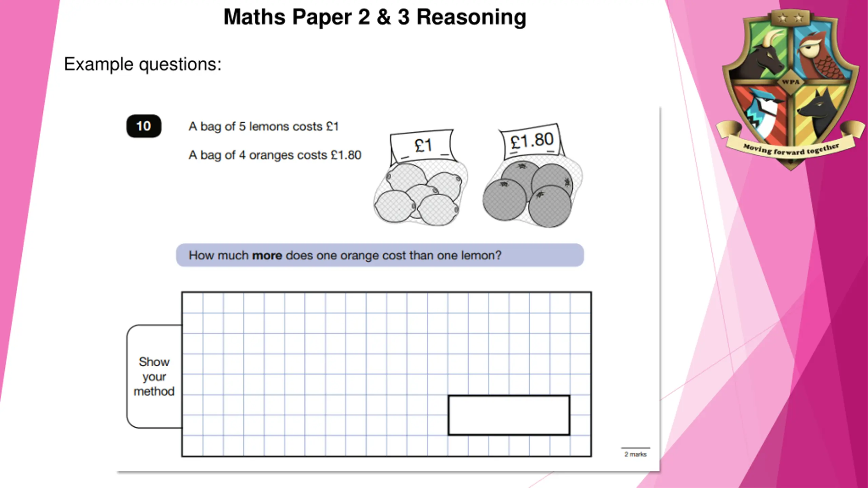Click the 'Moving forward together' banner

(791, 149)
